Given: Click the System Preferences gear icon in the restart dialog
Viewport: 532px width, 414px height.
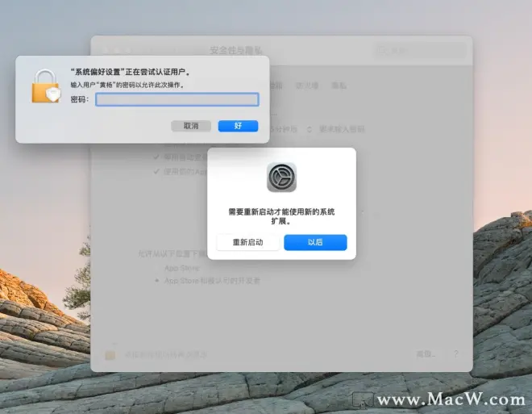Looking at the screenshot, I should [x=281, y=178].
